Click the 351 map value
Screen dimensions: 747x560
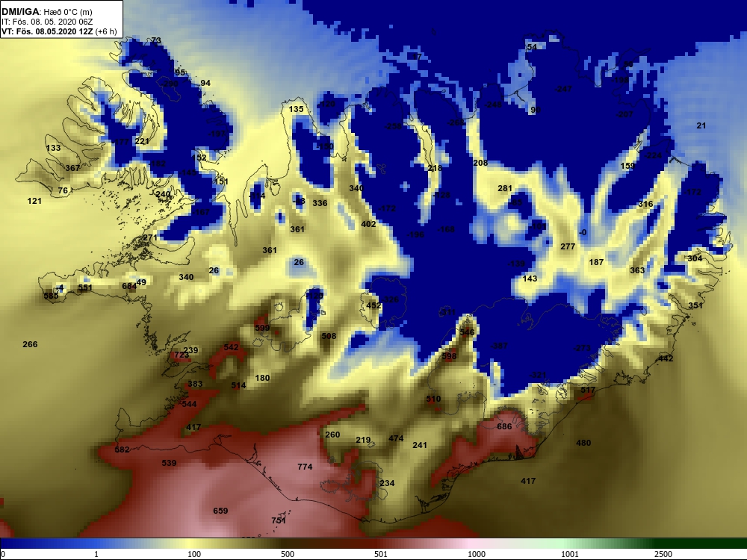[x=695, y=305]
